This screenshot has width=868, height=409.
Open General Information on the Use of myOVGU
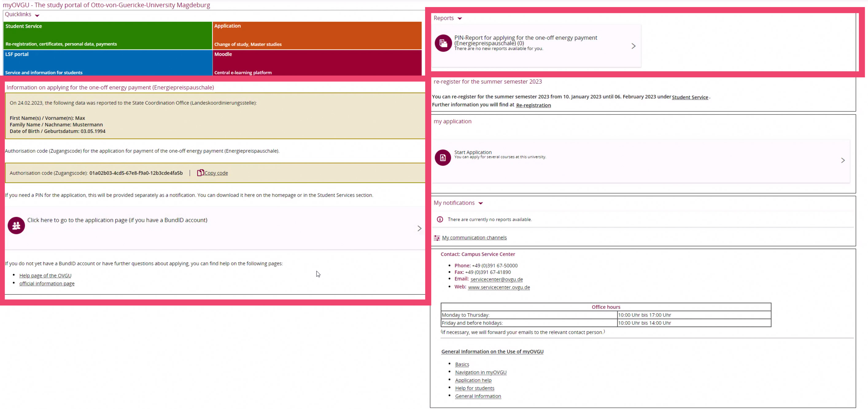point(492,352)
